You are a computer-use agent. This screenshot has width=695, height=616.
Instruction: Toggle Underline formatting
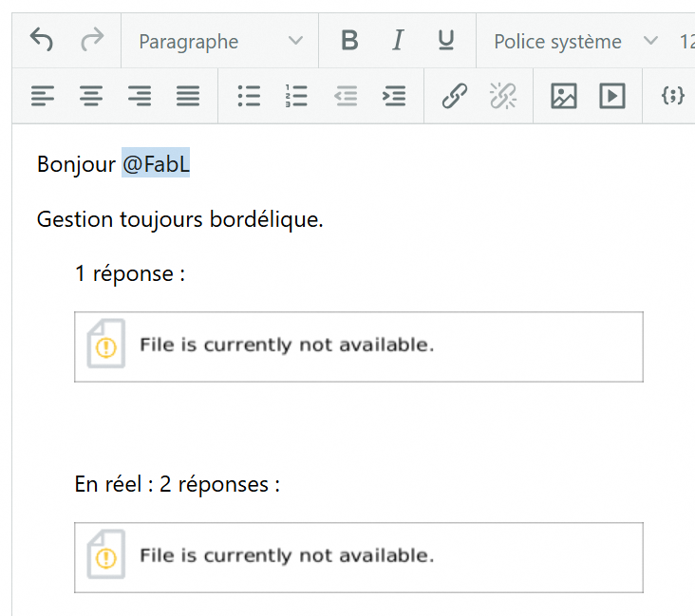[x=445, y=41]
